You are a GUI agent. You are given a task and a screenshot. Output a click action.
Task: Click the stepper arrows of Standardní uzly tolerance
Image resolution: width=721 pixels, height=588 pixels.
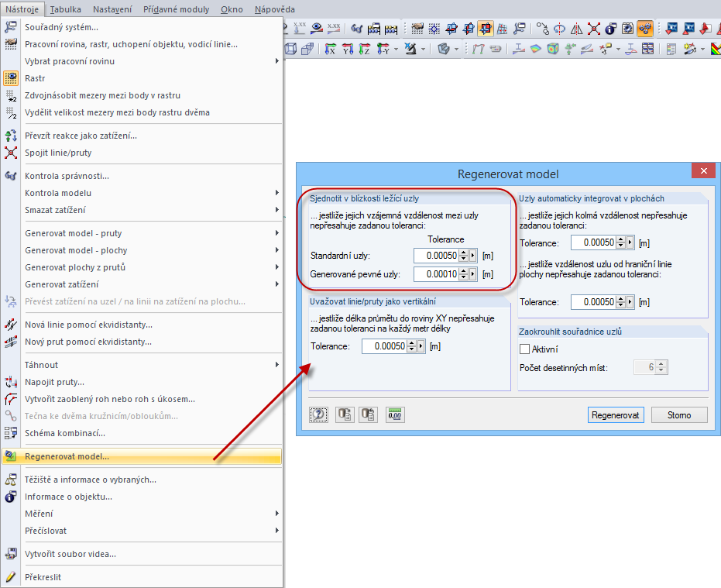click(x=463, y=256)
